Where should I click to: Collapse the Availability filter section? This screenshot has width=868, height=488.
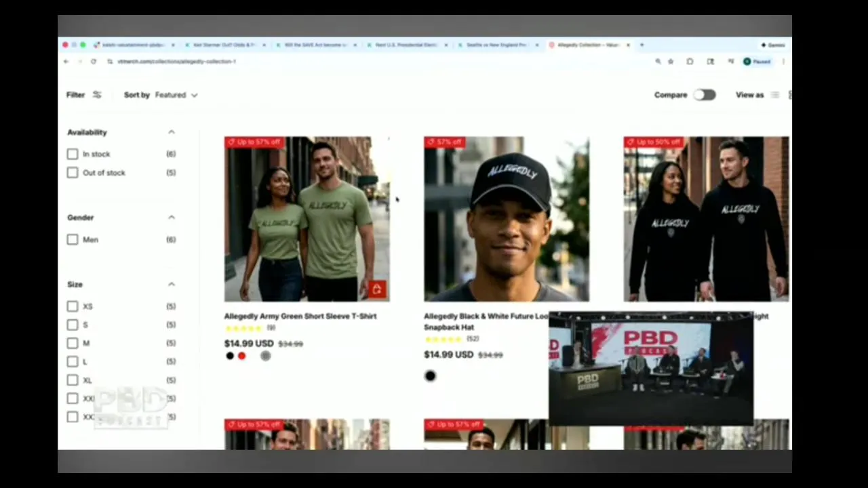click(172, 132)
